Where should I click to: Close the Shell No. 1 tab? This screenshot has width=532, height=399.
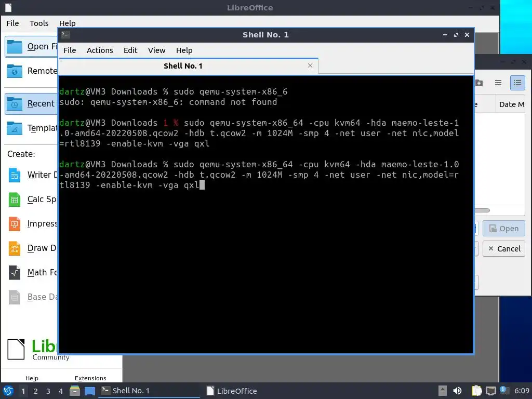click(310, 65)
